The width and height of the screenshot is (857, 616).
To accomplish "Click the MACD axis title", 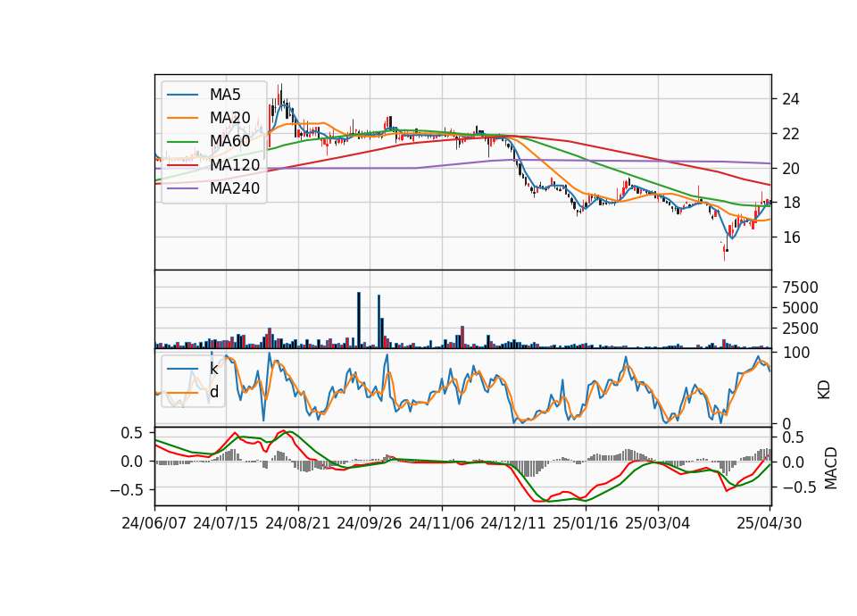I will click(x=831, y=469).
